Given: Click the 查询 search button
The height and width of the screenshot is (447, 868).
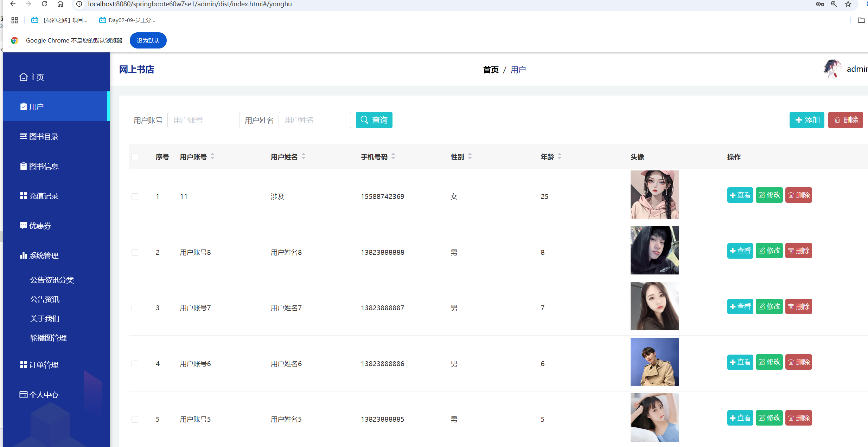Looking at the screenshot, I should [374, 120].
